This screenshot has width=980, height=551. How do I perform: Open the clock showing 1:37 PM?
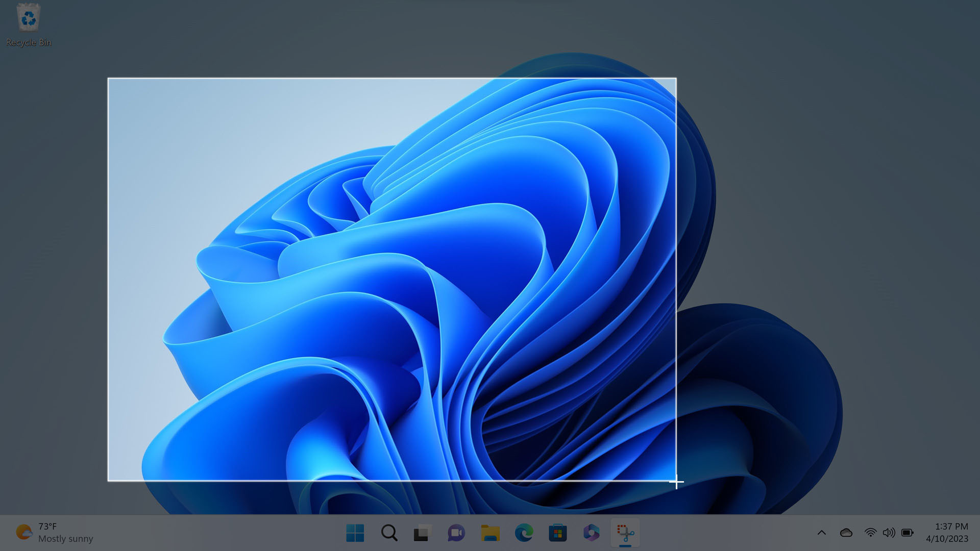951,527
